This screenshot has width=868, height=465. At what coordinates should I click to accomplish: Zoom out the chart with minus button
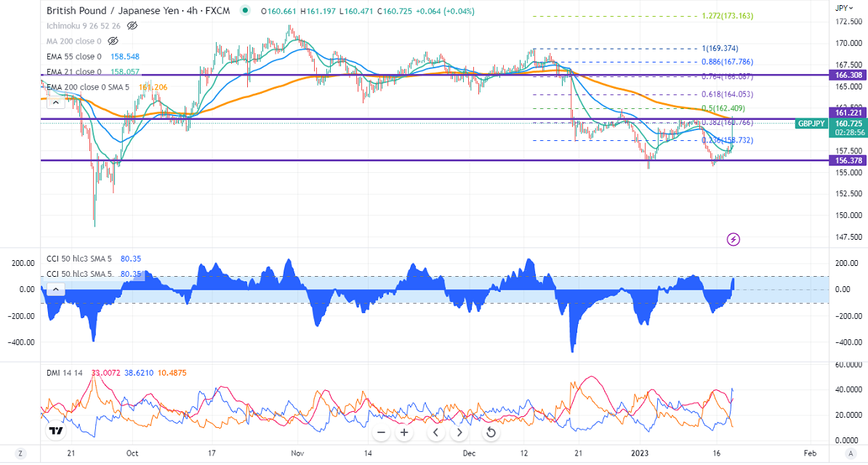click(x=382, y=433)
